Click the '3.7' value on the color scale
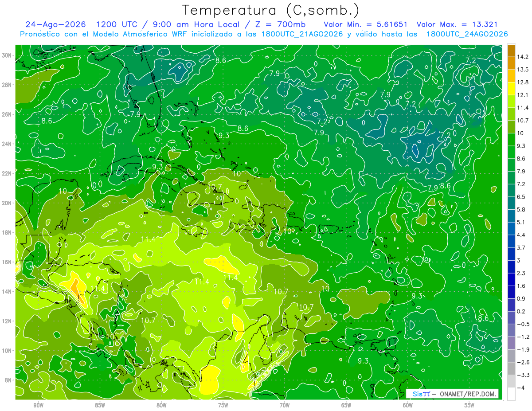 pos(521,248)
